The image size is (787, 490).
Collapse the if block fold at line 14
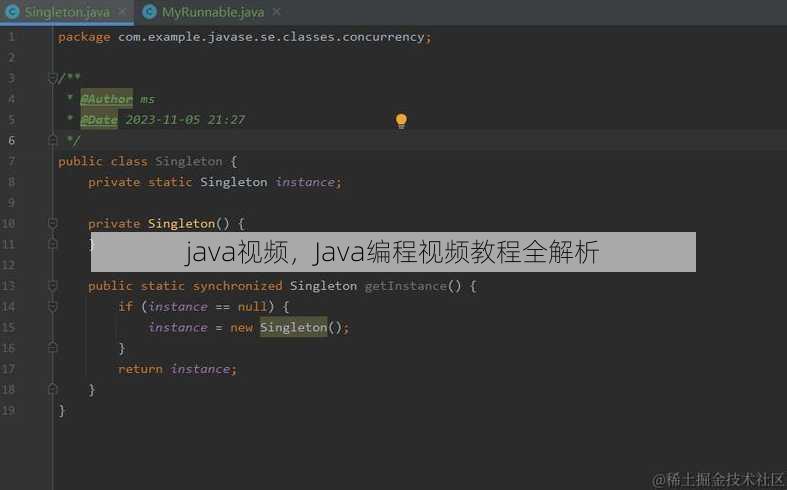pos(52,306)
